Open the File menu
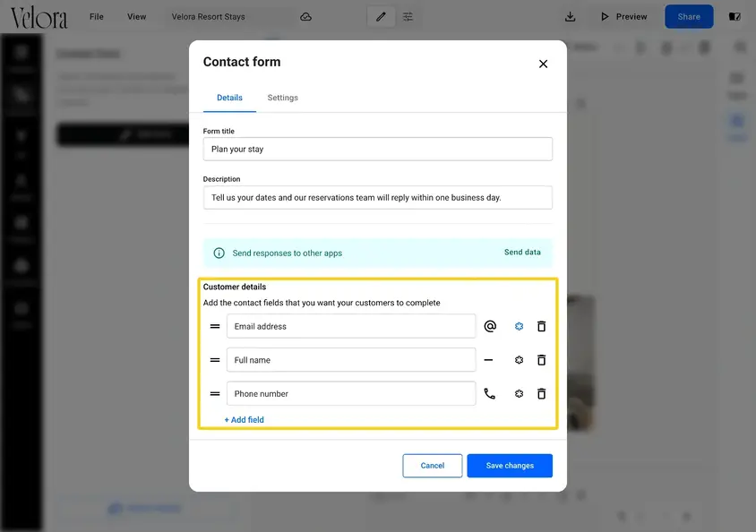 click(97, 17)
